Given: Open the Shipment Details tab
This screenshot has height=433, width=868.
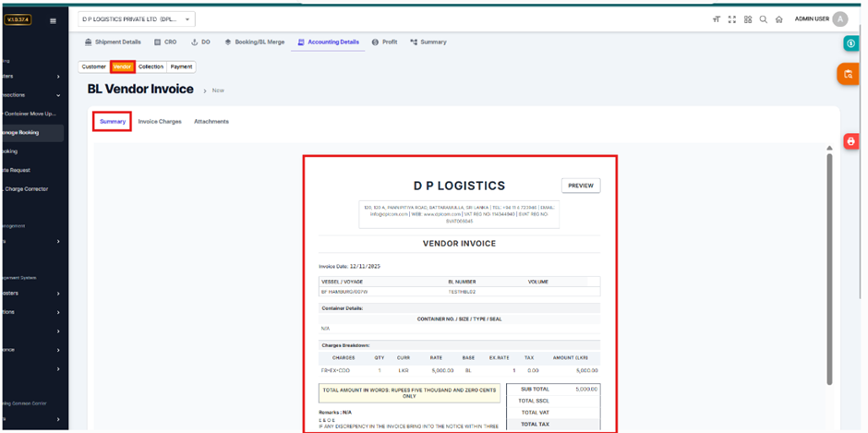Looking at the screenshot, I should [x=113, y=42].
